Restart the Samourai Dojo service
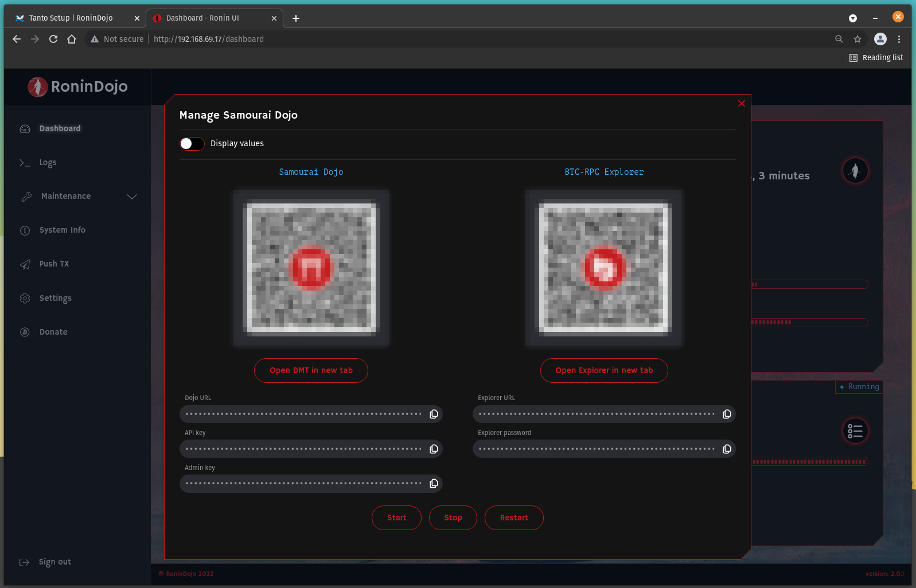Screen dimensions: 916x588 pyautogui.click(x=514, y=518)
